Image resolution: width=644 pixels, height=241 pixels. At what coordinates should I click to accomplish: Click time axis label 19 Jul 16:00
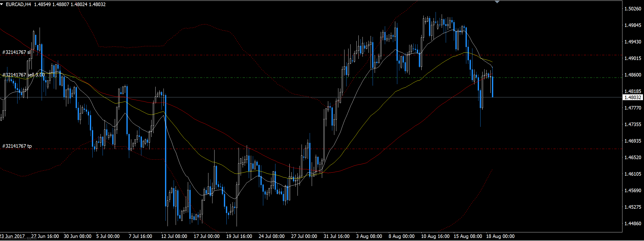tap(239, 236)
